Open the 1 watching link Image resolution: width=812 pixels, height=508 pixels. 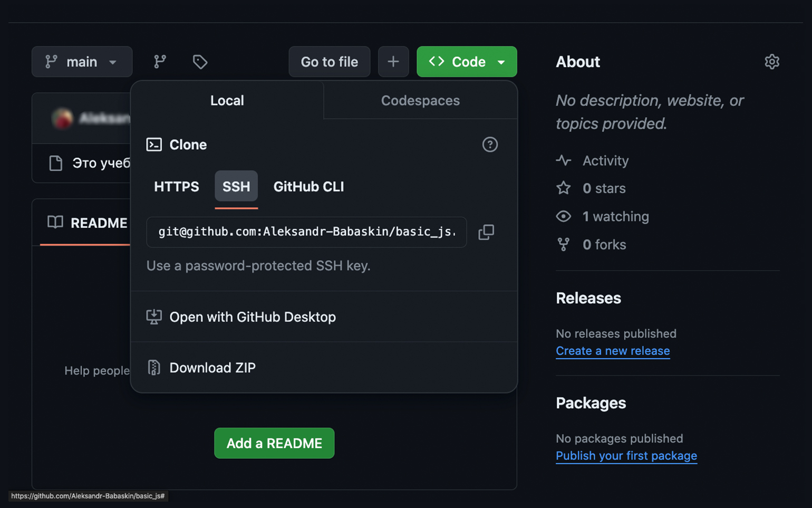pos(616,216)
